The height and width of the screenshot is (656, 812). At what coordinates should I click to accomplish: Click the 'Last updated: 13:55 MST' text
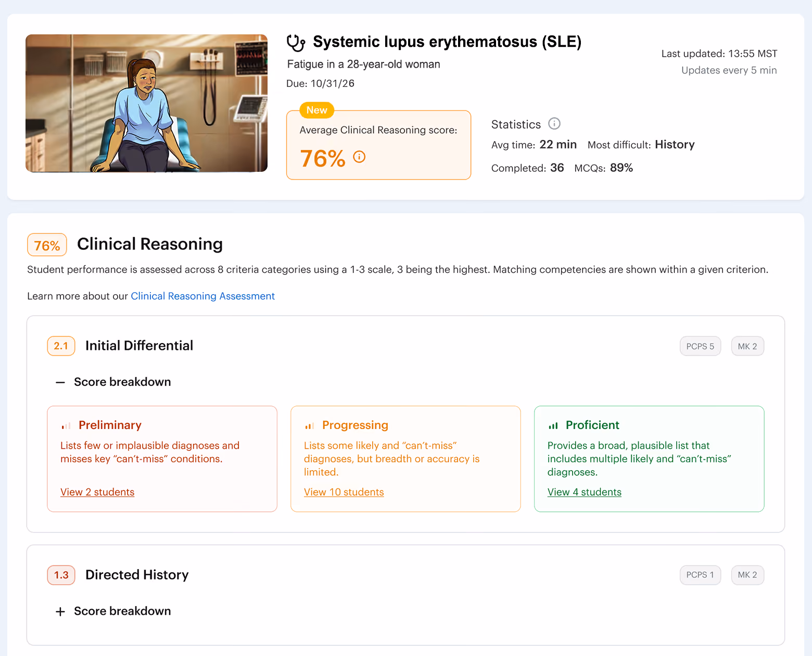click(719, 54)
